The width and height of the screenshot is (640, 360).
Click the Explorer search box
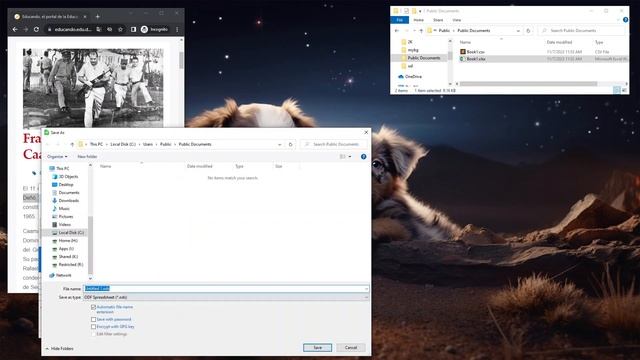tap(582, 31)
